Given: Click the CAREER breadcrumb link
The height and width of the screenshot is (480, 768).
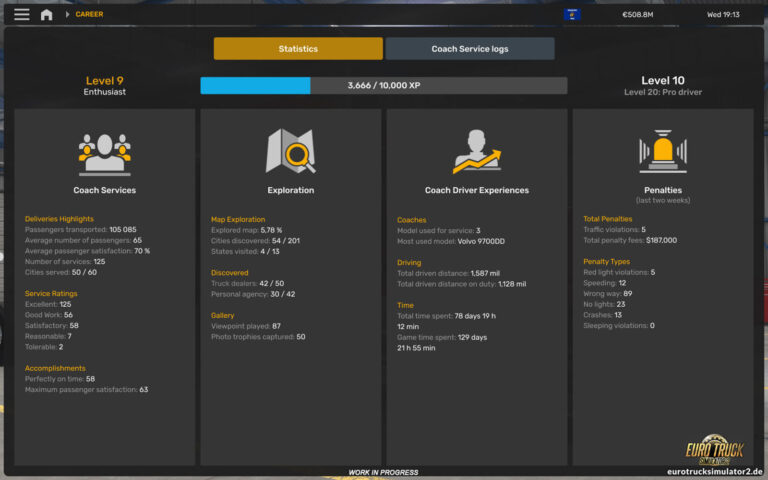Looking at the screenshot, I should [x=89, y=14].
